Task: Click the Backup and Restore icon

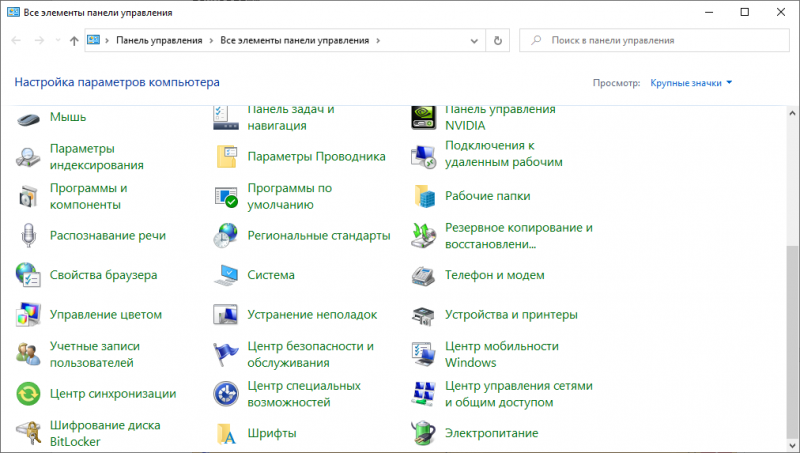Action: coord(423,235)
